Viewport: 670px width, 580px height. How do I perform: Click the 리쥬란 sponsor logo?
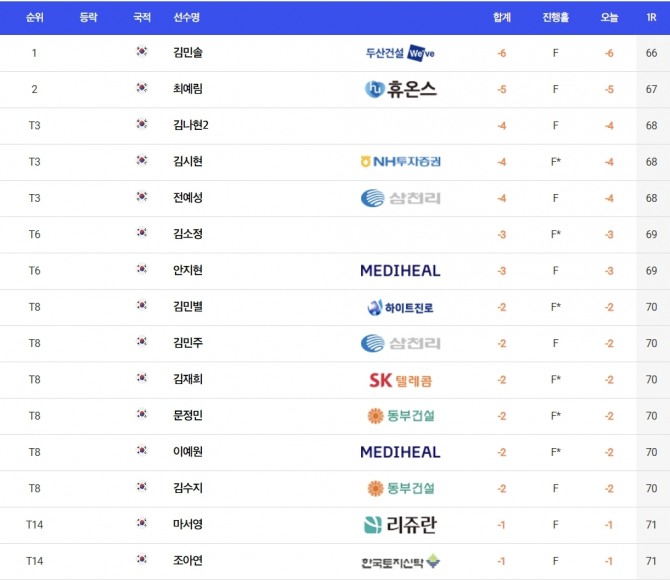click(x=400, y=524)
